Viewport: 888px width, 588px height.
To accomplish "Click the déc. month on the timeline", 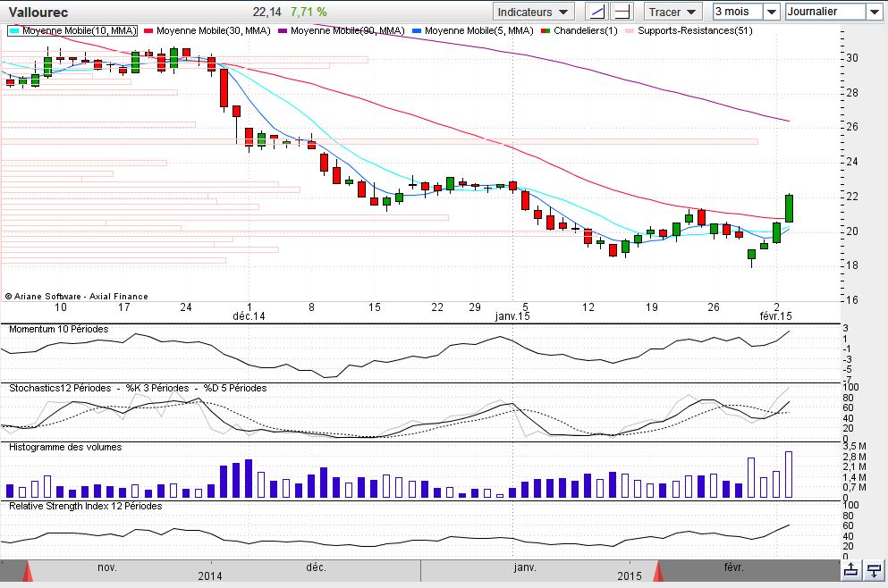I will (x=316, y=567).
